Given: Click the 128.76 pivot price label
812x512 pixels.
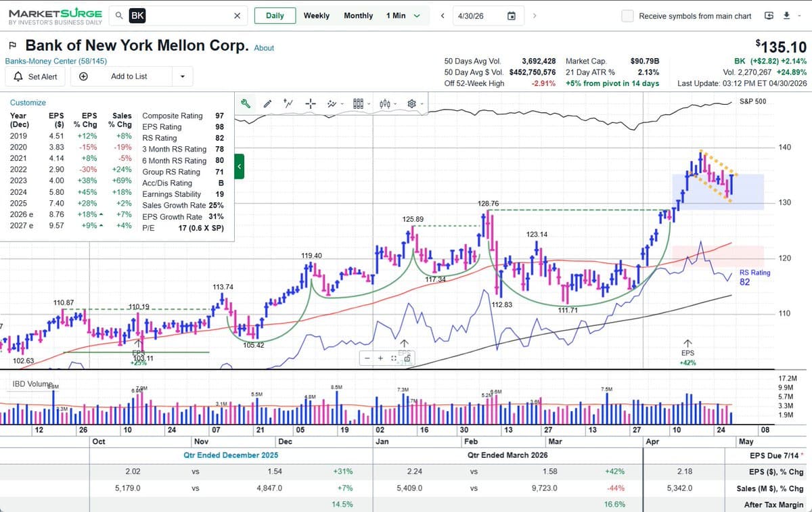Looking at the screenshot, I should click(x=488, y=204).
